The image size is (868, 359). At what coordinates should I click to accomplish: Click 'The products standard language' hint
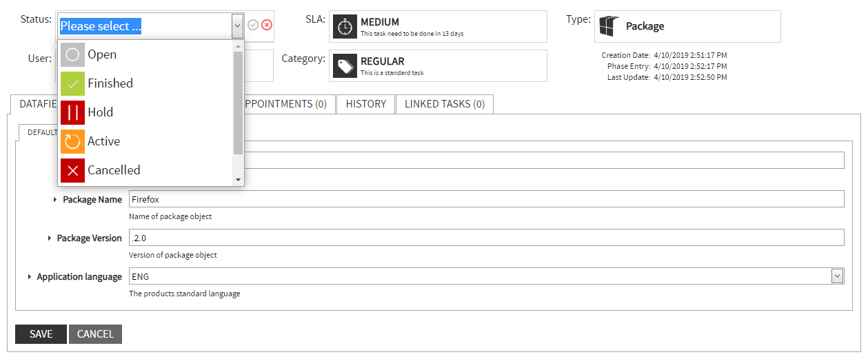coord(185,294)
